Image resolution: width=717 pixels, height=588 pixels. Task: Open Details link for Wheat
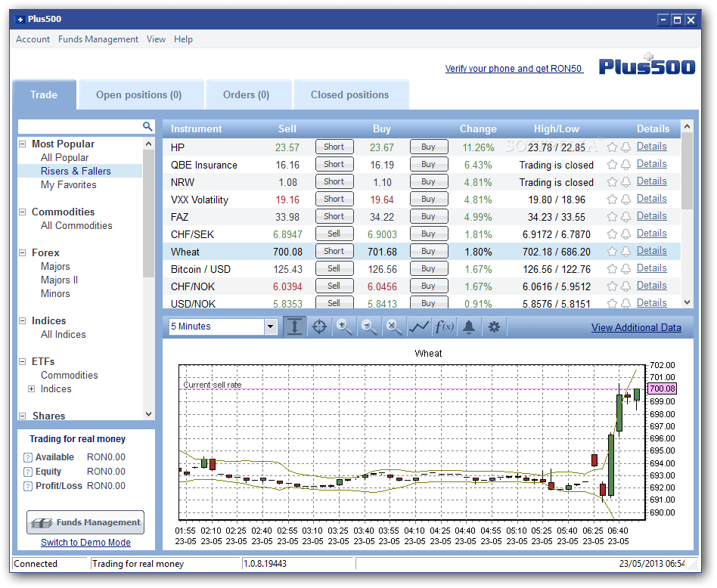coord(652,251)
